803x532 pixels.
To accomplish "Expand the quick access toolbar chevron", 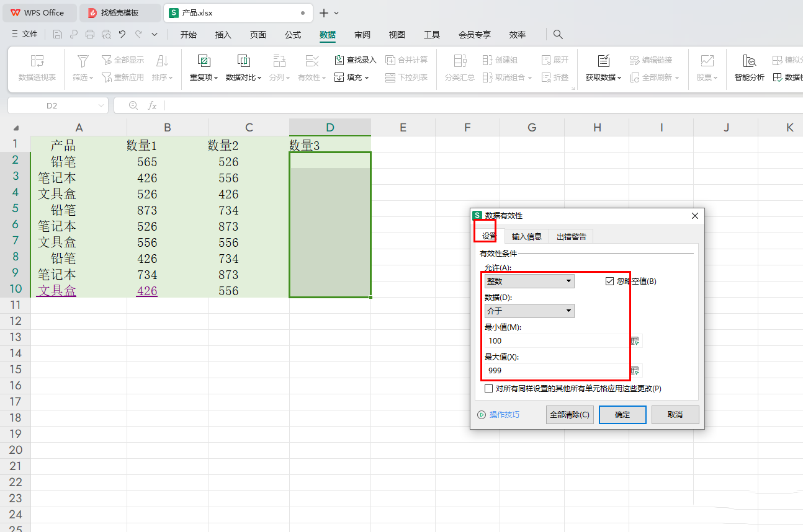I will tap(155, 35).
